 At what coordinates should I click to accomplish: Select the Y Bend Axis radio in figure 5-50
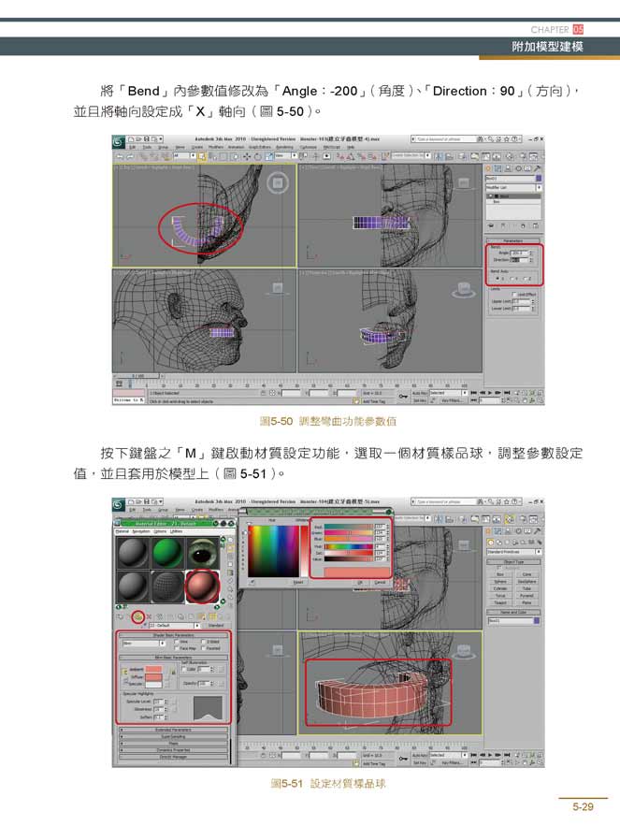click(512, 279)
